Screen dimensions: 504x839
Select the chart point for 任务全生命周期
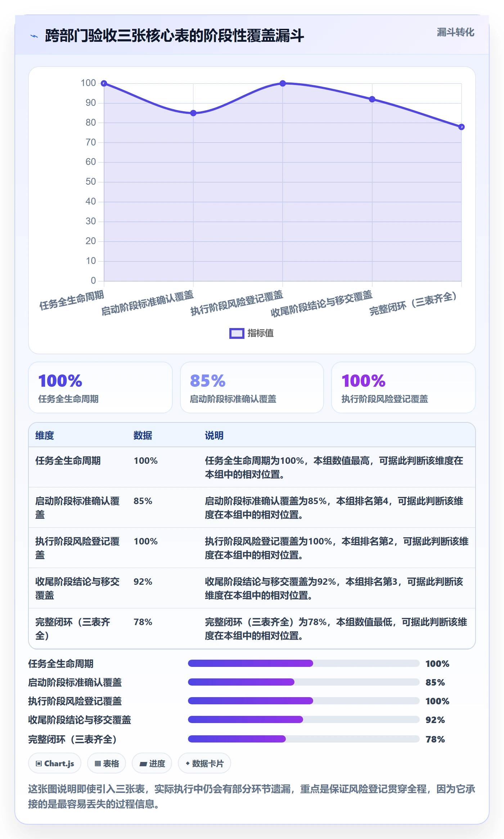[x=104, y=84]
